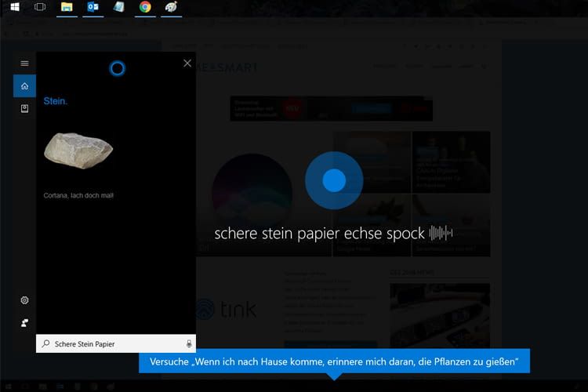Click the recognized speech text 'schere stein papier echse spock'
588x392 pixels.
click(320, 234)
